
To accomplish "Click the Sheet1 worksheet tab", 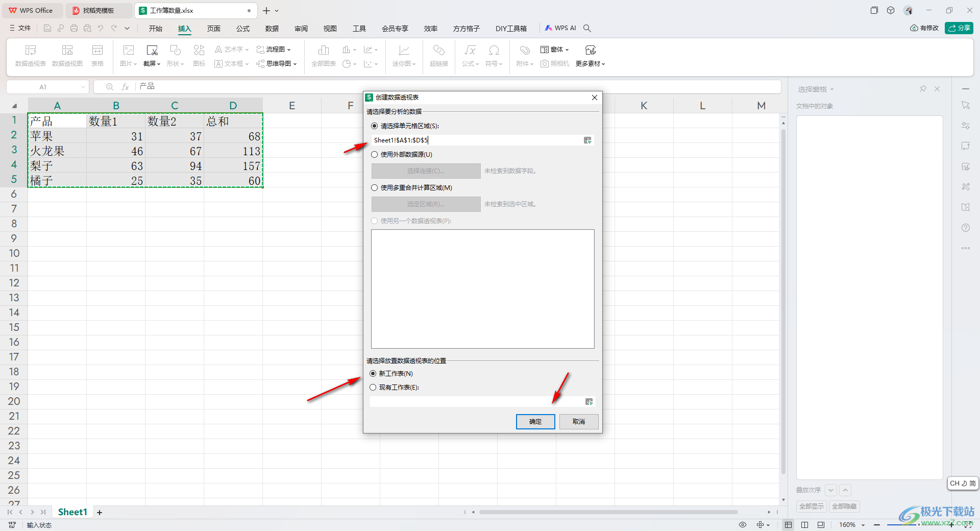I will [72, 512].
